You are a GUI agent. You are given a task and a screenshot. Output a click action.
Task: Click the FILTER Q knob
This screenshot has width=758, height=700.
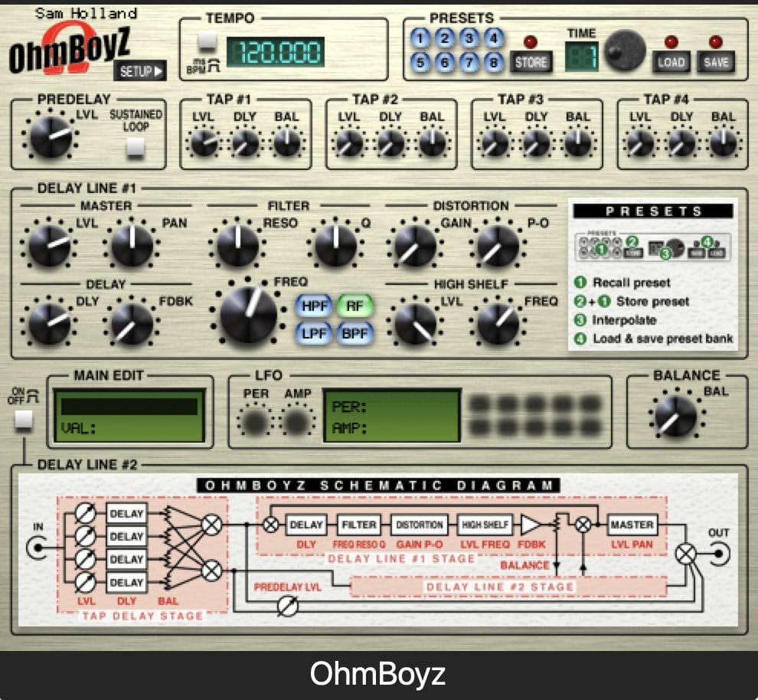[335, 246]
